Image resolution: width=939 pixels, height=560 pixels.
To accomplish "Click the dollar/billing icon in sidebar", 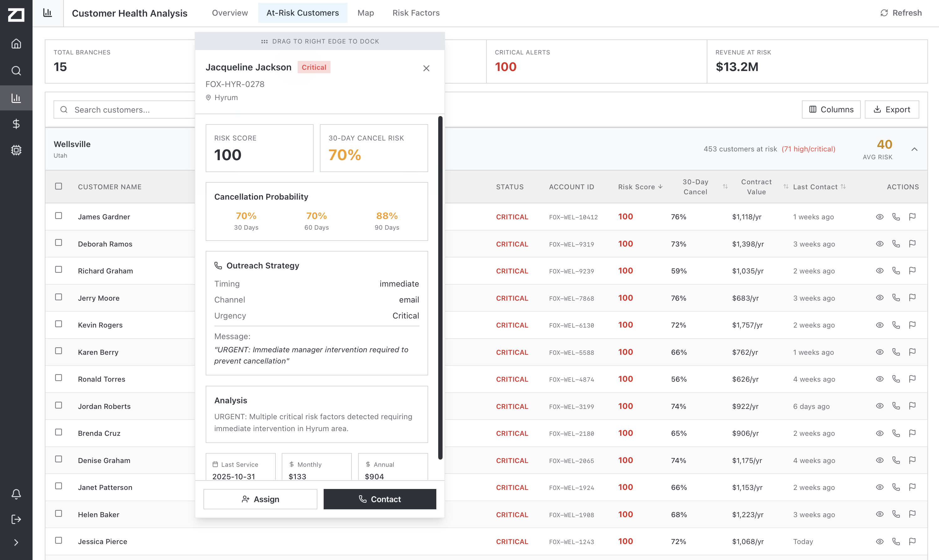I will coord(16,124).
